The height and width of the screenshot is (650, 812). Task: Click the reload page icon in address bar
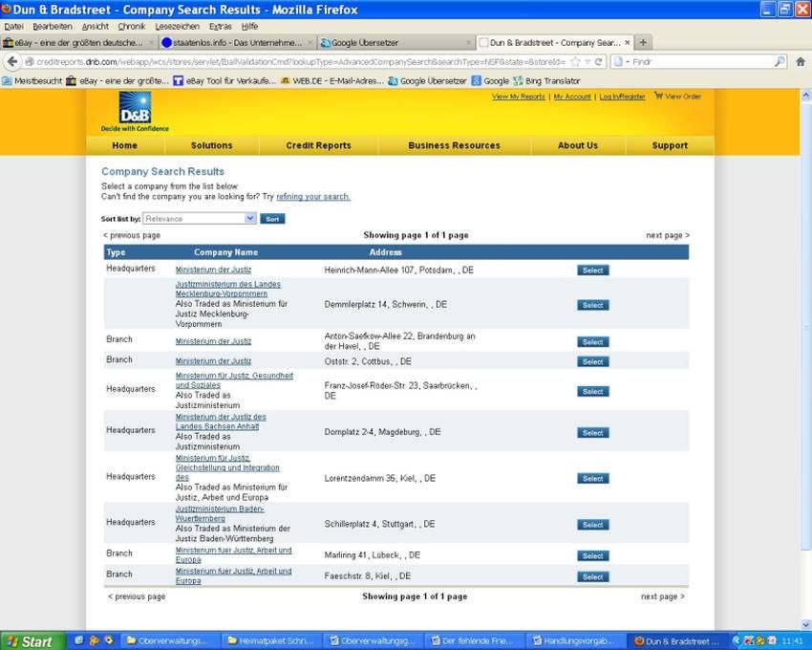pyautogui.click(x=599, y=62)
